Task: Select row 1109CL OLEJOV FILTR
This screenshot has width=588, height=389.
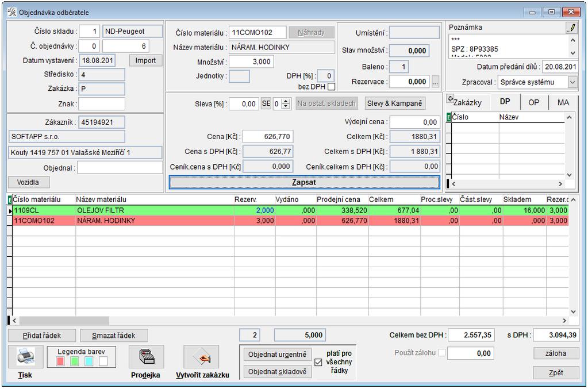Action: 290,210
